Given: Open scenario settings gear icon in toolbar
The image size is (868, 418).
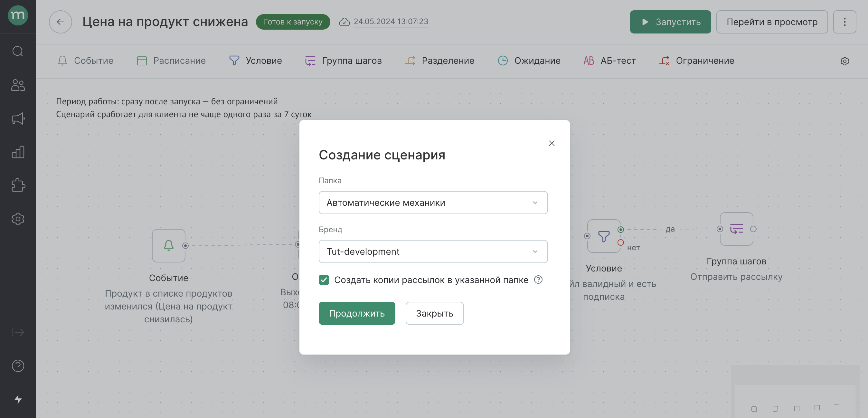Looking at the screenshot, I should point(844,61).
